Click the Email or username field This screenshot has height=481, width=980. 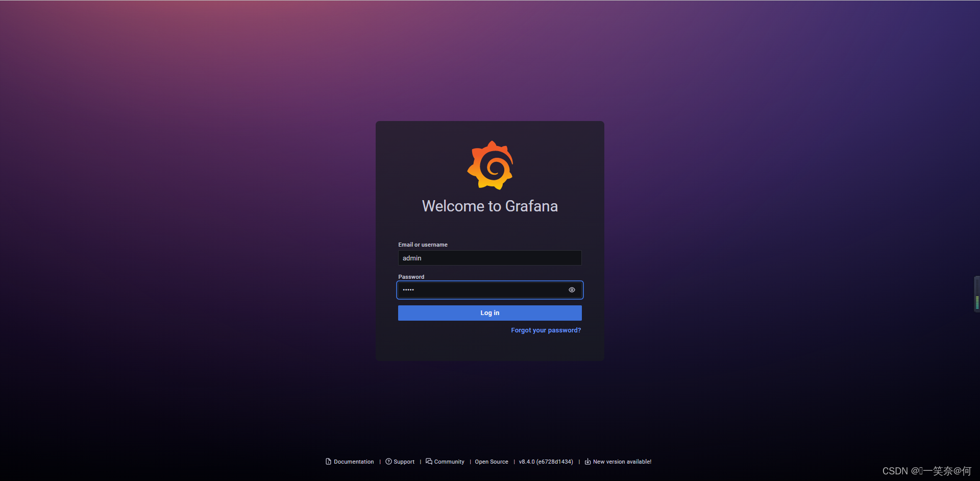pyautogui.click(x=489, y=258)
